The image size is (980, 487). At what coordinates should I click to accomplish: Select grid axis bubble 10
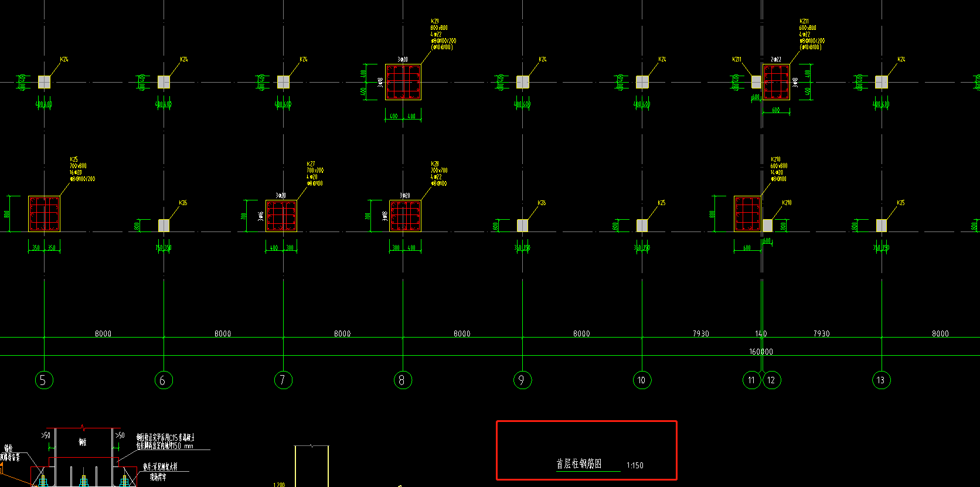642,380
